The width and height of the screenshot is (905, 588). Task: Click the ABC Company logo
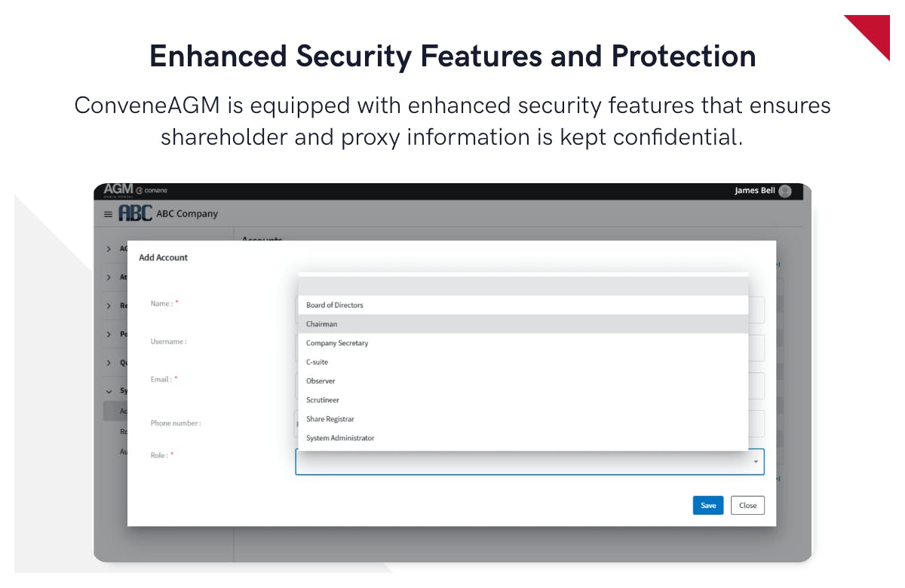[136, 213]
